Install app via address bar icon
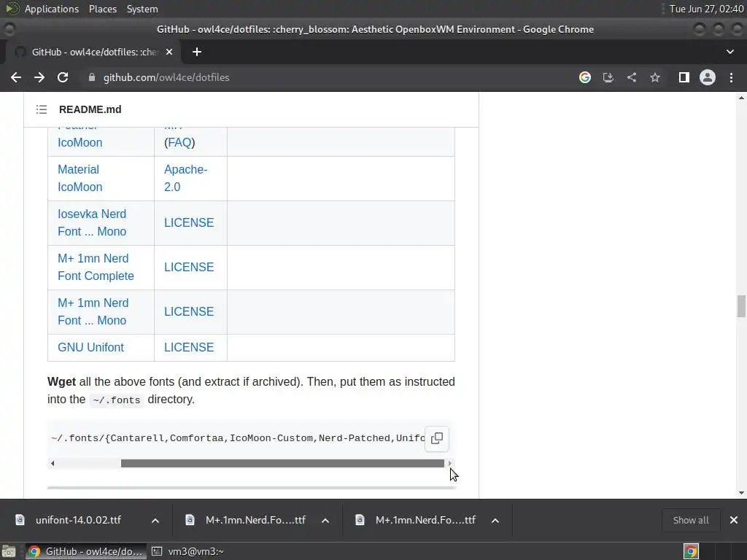747x560 pixels. point(608,77)
